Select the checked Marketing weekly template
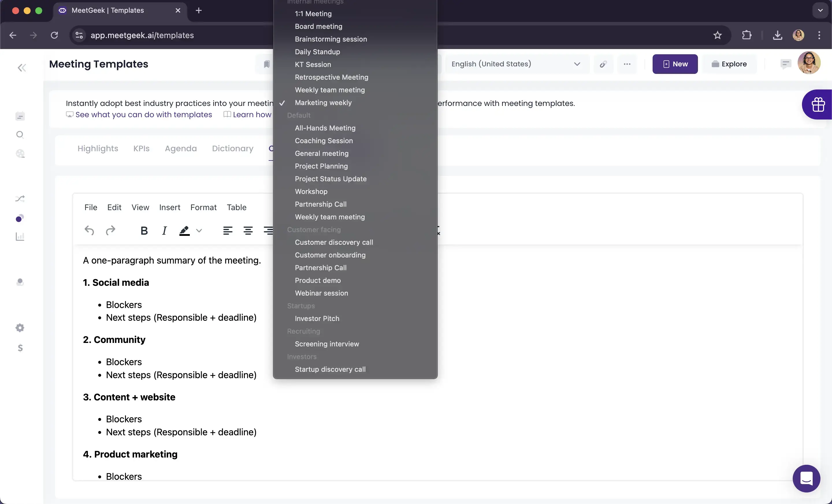The image size is (832, 504). pos(323,102)
